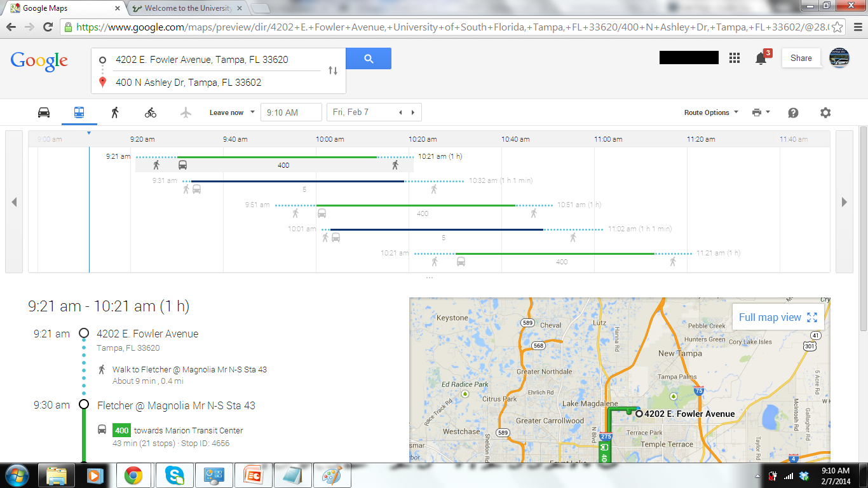Go to next day using date arrow
Viewport: 868px width, 488px height.
413,112
